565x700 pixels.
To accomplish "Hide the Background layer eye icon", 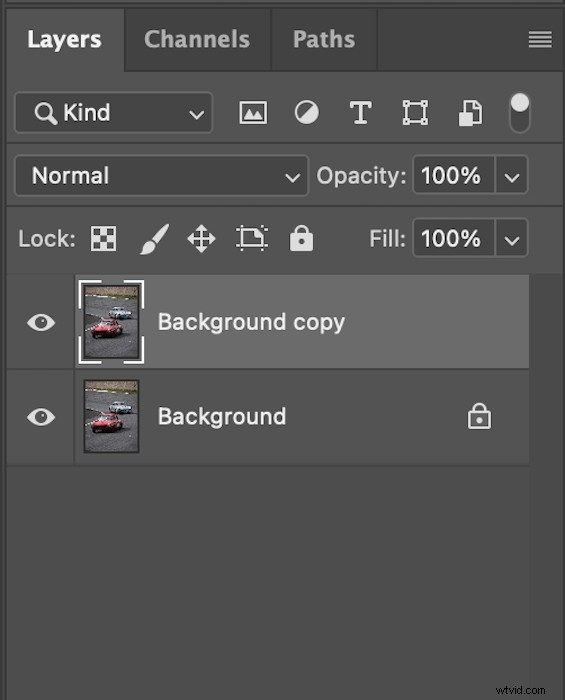I will 41,417.
